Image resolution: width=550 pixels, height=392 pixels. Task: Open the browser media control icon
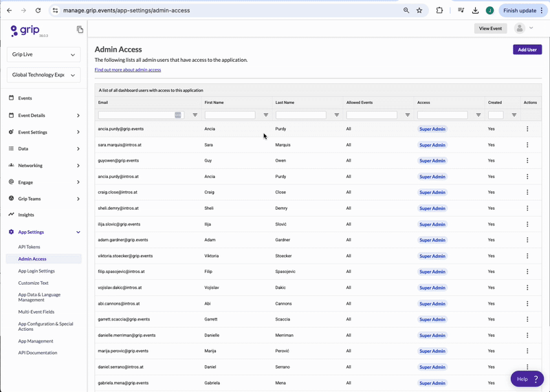[x=461, y=10]
